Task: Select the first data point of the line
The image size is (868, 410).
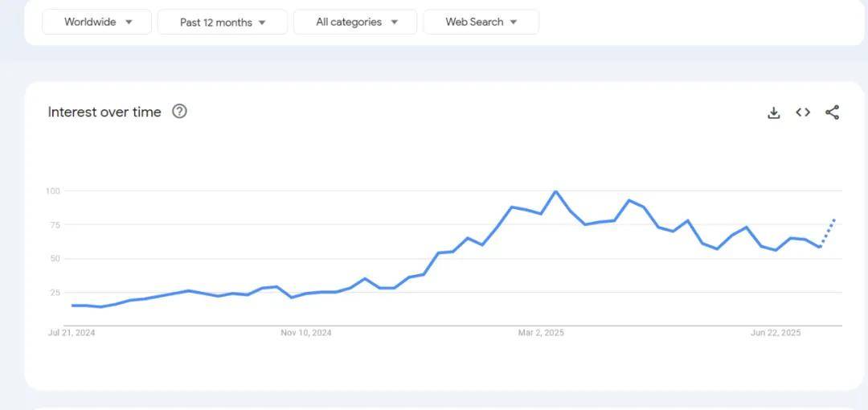Action: click(x=72, y=305)
